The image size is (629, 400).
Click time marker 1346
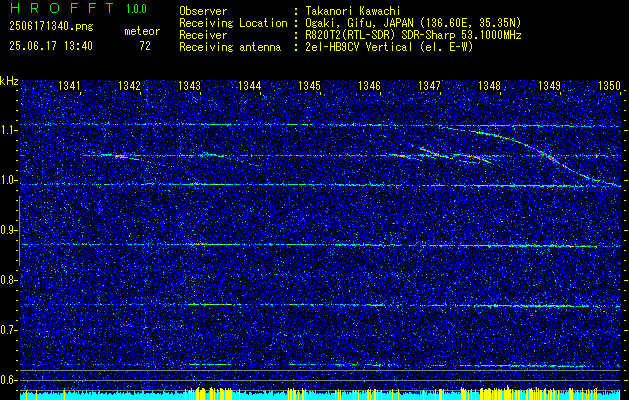369,85
